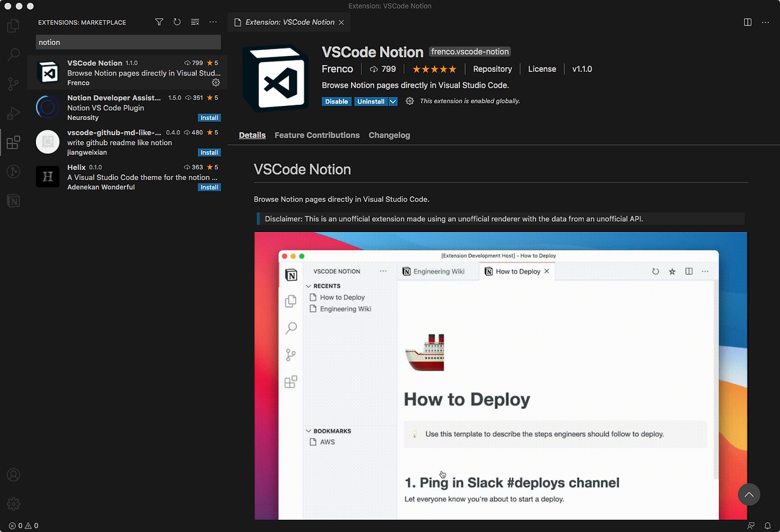Switch to the Changelog tab
Screen dimensions: 780x532
(389, 135)
